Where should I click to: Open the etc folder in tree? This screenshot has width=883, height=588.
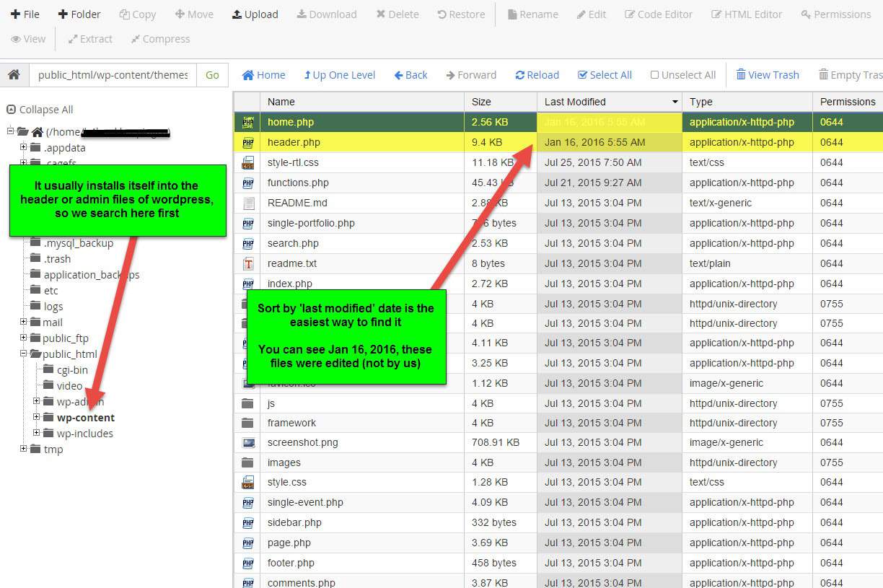[x=50, y=291]
